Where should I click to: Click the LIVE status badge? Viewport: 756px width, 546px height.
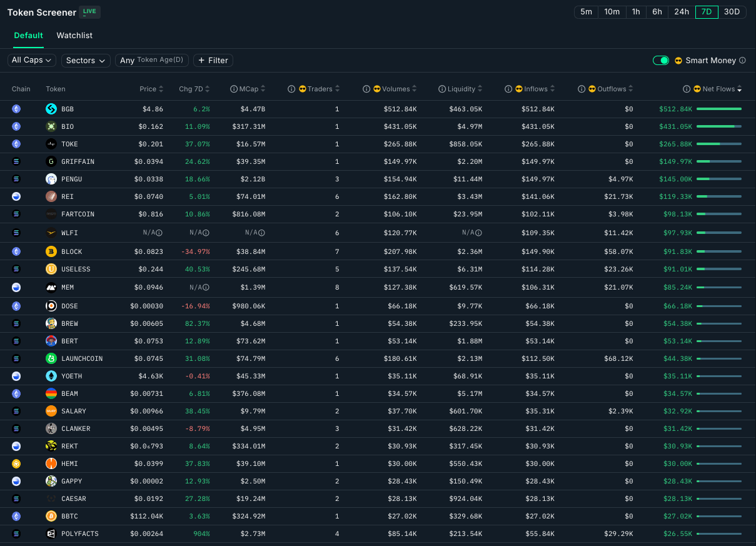coord(90,12)
